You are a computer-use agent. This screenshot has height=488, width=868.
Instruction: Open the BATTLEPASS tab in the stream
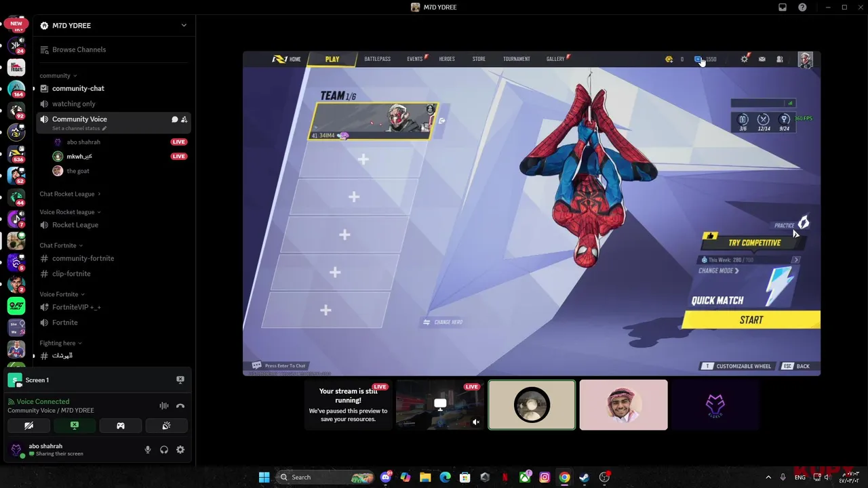coord(377,59)
